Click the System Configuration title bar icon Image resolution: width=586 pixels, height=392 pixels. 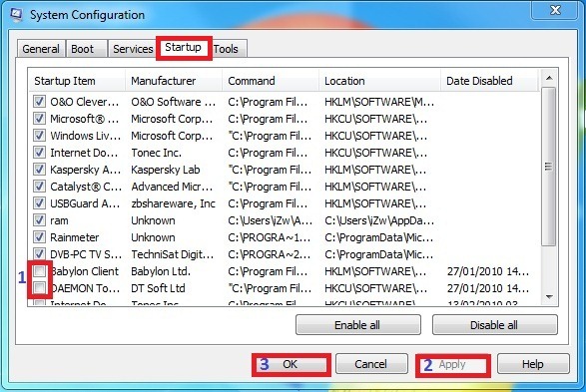(x=16, y=15)
